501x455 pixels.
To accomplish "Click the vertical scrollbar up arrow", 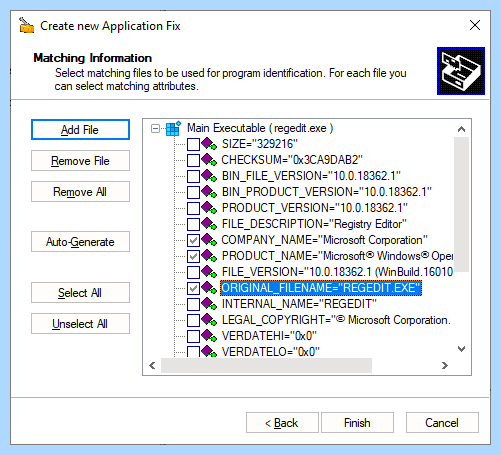I will click(462, 129).
